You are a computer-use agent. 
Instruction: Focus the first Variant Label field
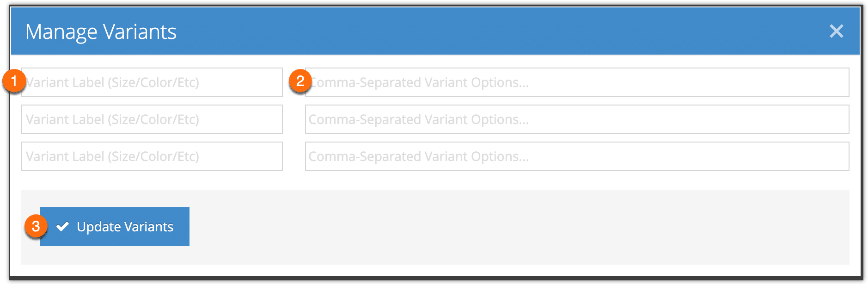(152, 82)
